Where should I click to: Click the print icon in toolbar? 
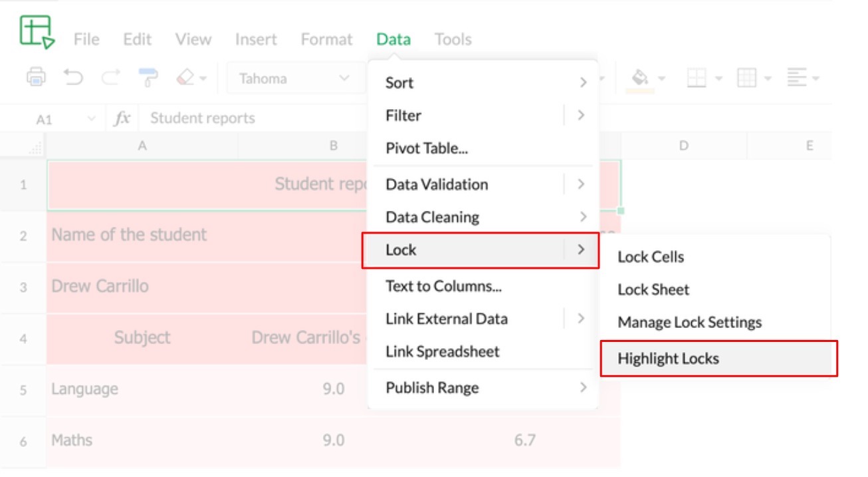click(36, 77)
